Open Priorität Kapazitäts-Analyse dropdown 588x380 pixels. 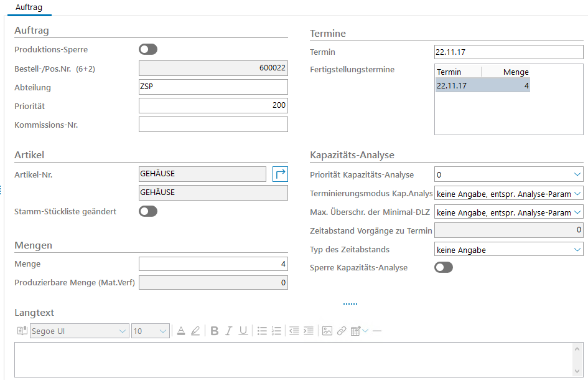pos(576,174)
